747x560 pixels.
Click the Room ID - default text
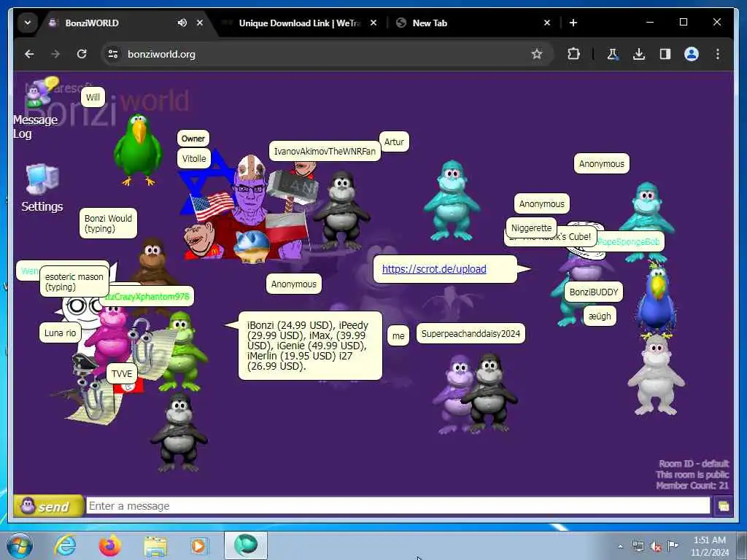(x=694, y=463)
